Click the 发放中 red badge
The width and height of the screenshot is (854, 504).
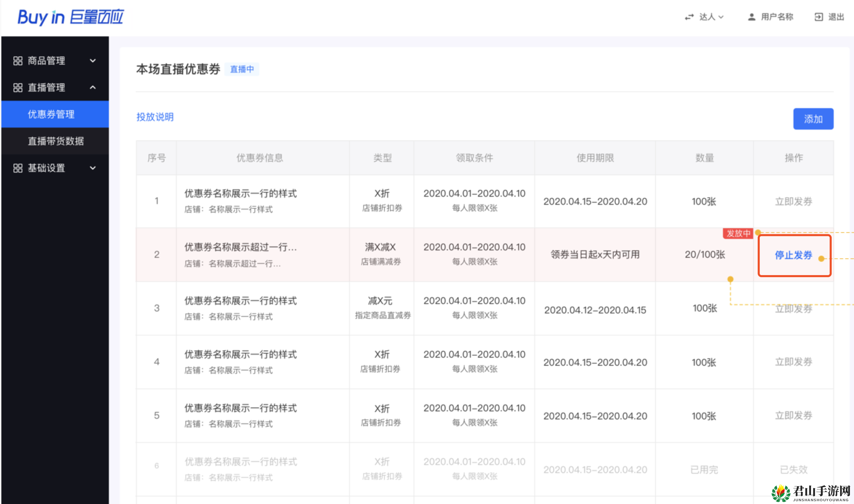(738, 233)
